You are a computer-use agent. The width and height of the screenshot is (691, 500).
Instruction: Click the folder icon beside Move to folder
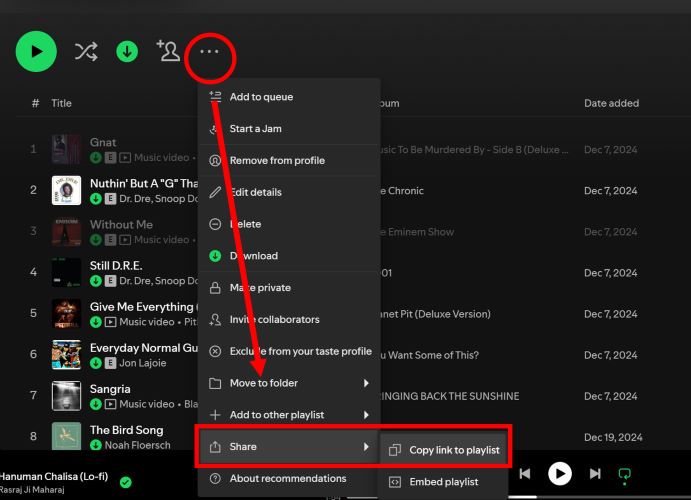(x=215, y=383)
